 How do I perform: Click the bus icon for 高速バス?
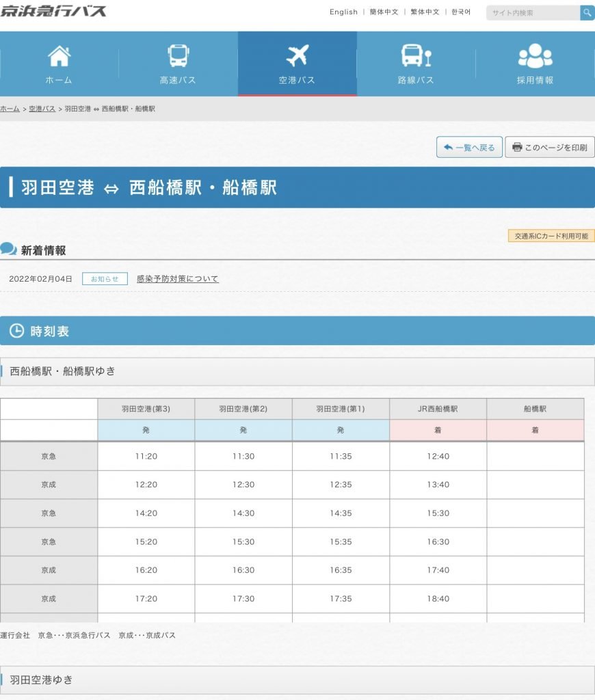tap(178, 55)
